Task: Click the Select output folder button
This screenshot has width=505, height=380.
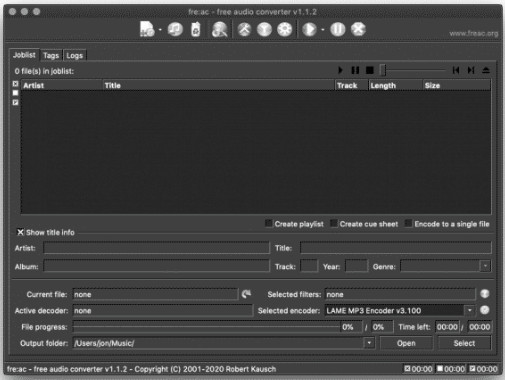Action: [464, 343]
